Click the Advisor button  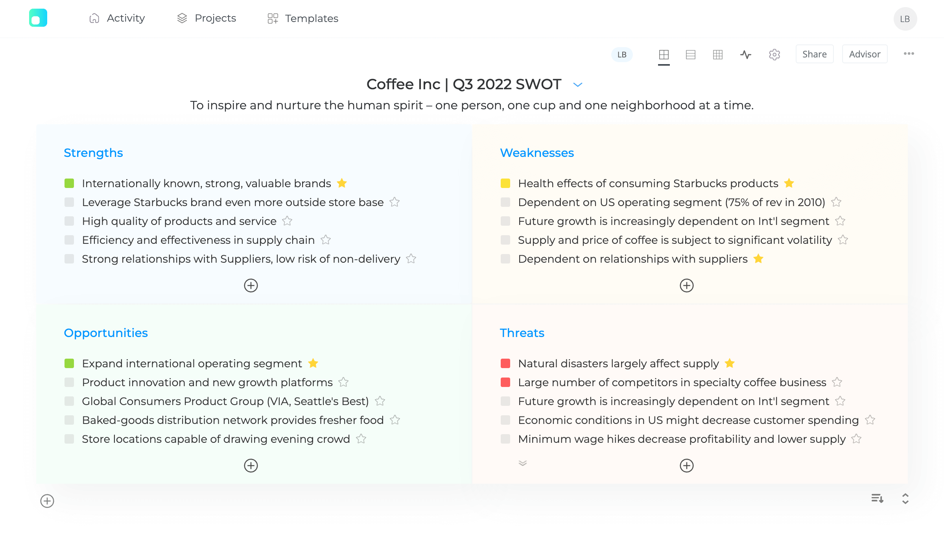[865, 54]
